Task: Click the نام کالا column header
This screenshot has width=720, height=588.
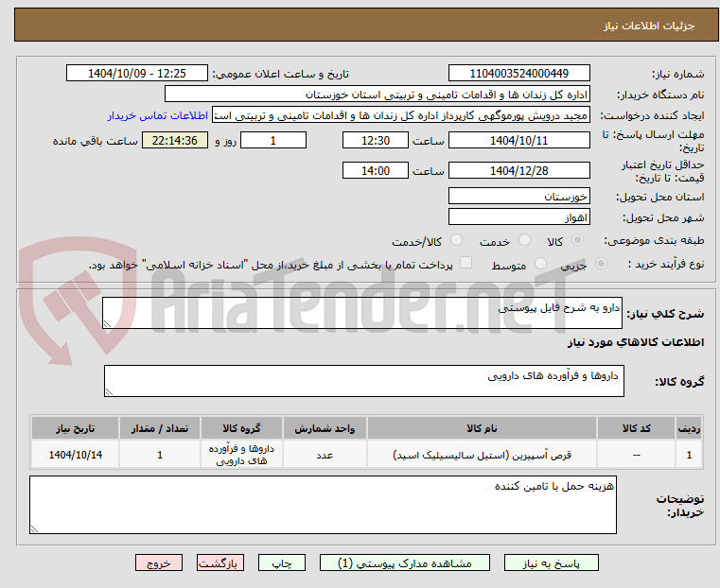Action: 482,428
